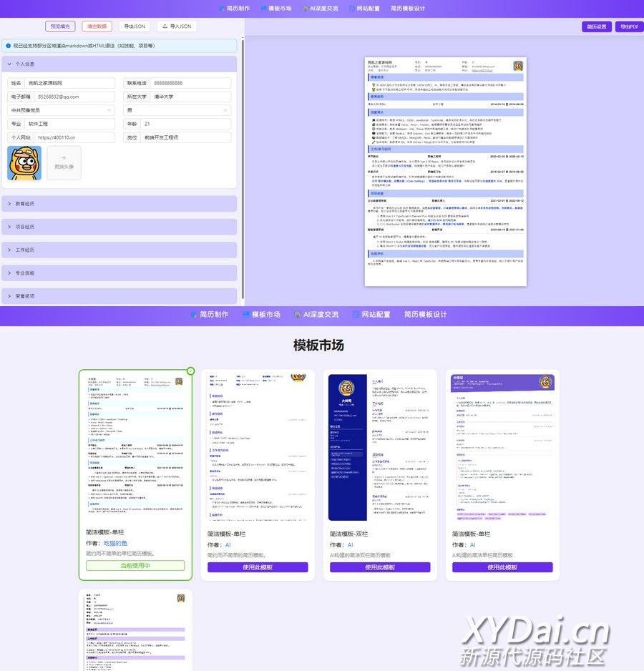Open 简历模板设计 in the top navigation
Screen dimensions: 644x671
[408, 9]
